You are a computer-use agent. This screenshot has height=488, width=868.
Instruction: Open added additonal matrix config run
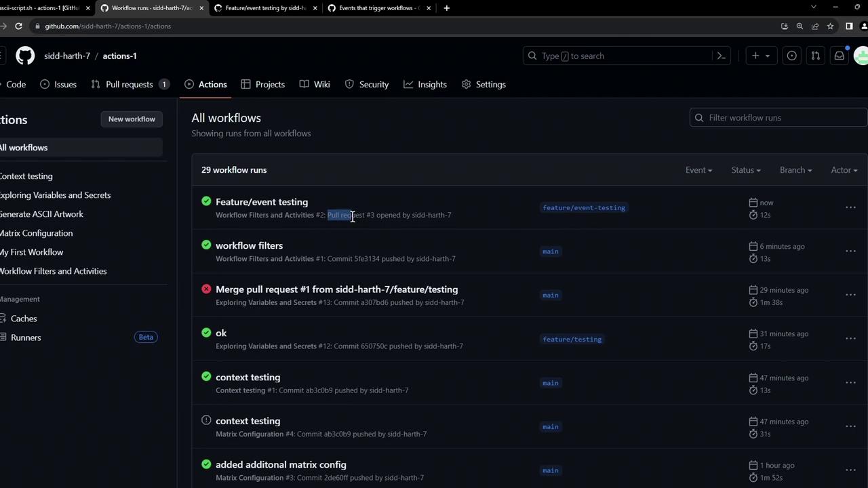(x=281, y=465)
